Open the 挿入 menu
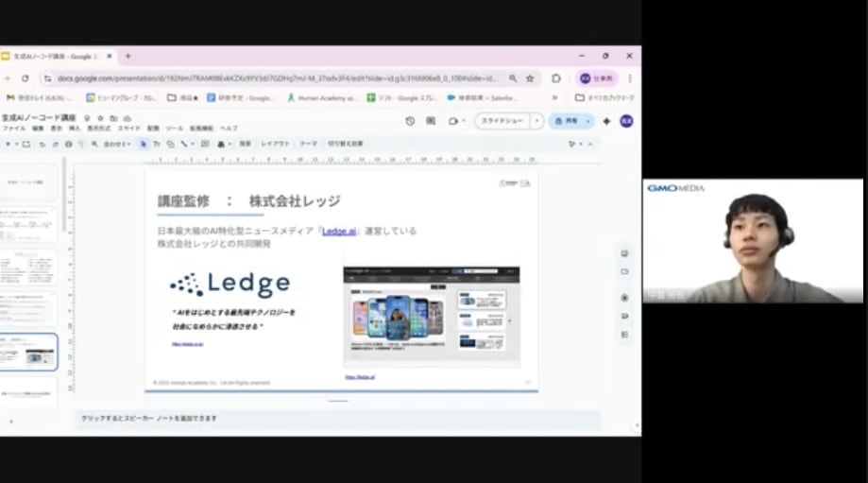This screenshot has width=868, height=483. coord(75,129)
